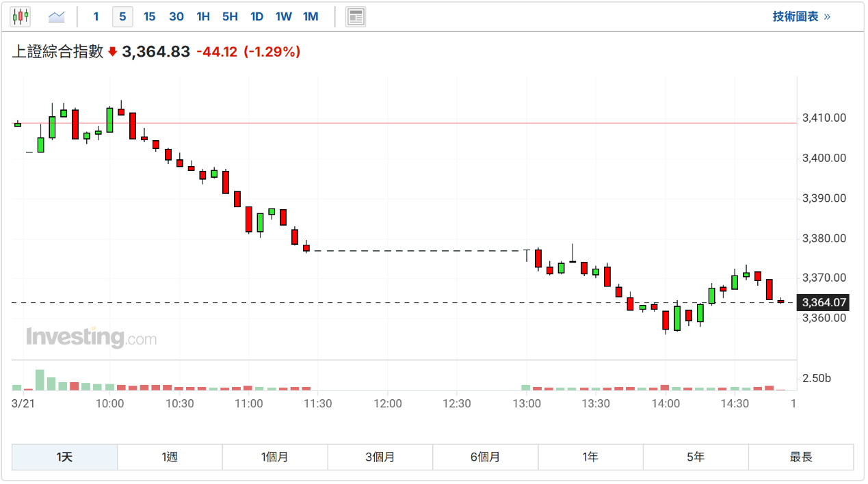Switch to the 1年 range tab

tap(591, 457)
